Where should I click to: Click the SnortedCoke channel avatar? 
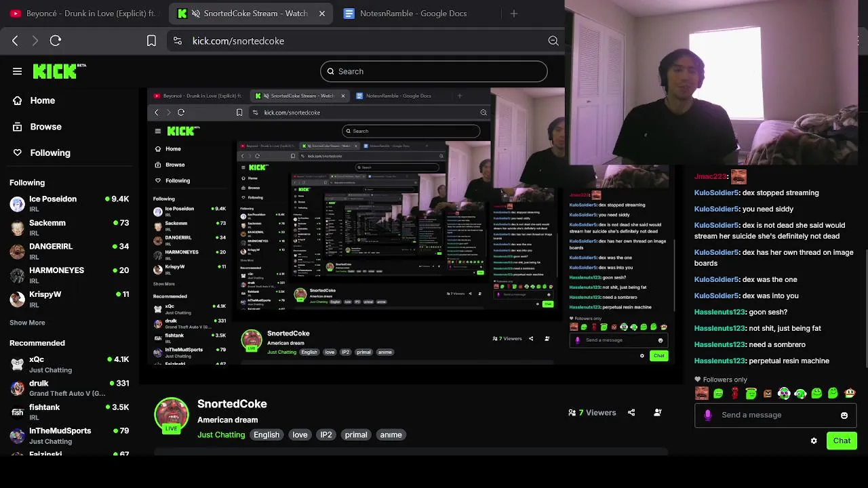point(172,415)
